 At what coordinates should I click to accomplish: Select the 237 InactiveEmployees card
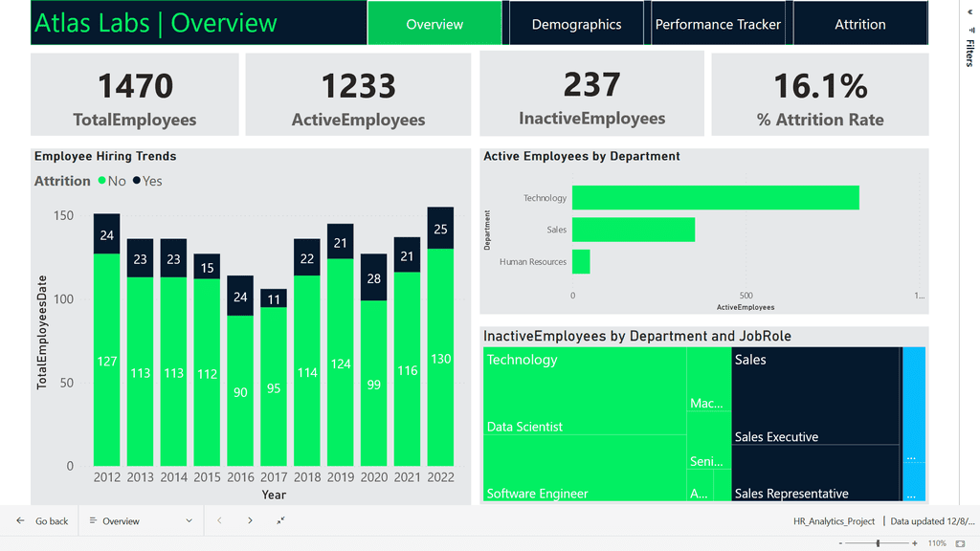[591, 95]
